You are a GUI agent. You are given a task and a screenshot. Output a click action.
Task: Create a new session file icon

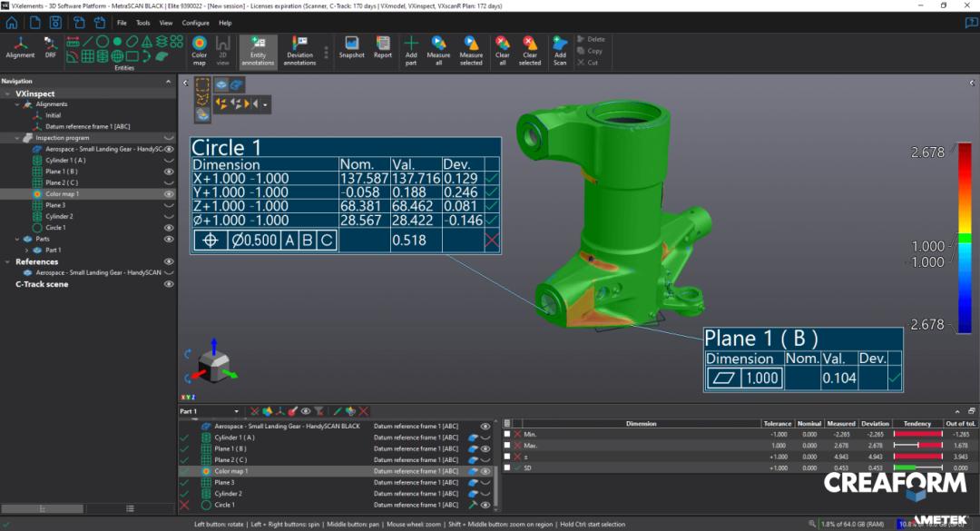[35, 23]
